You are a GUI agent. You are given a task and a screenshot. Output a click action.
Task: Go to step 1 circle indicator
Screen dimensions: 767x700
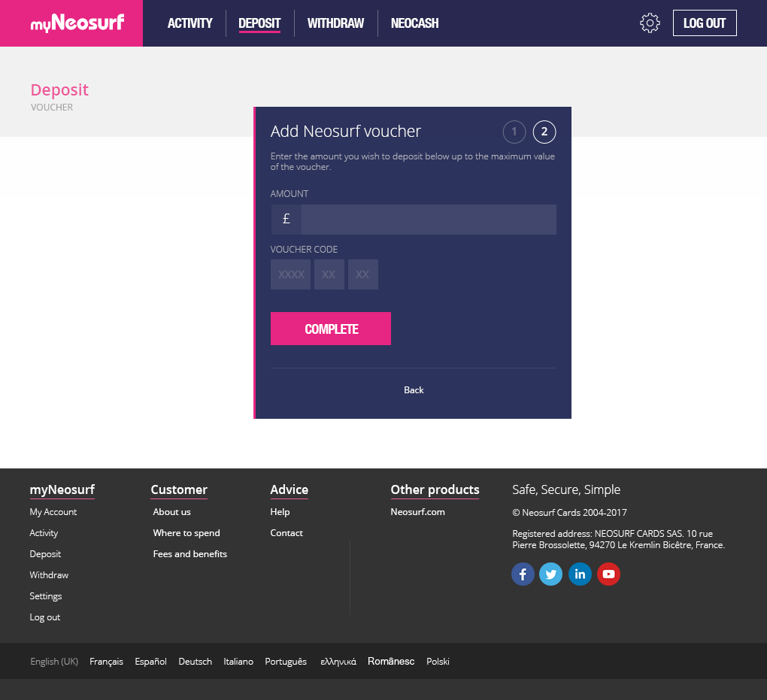[x=514, y=132]
